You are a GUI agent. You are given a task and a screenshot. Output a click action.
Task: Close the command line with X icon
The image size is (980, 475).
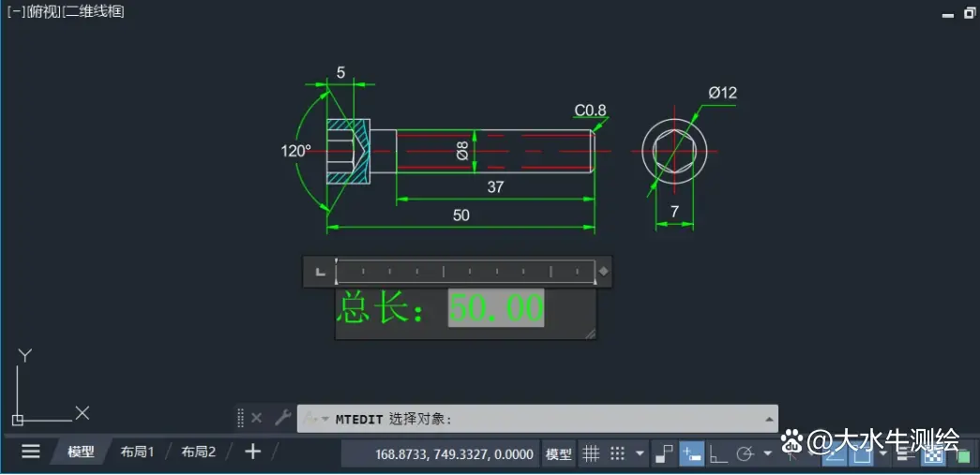coord(256,418)
